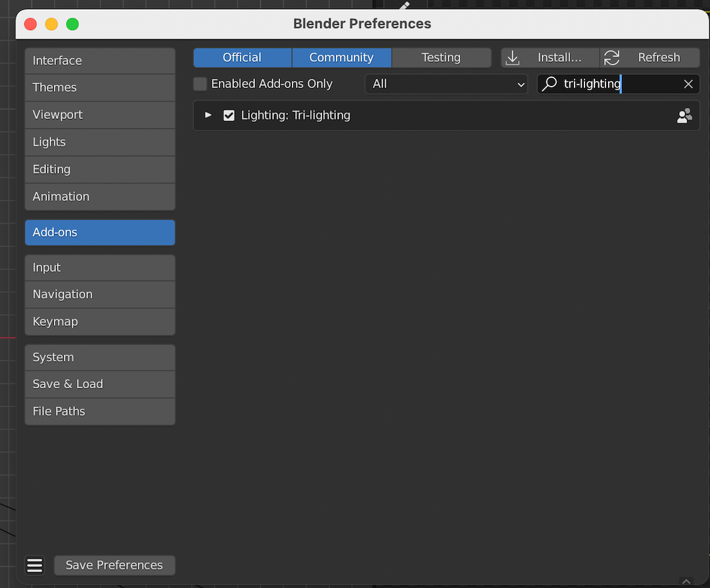Image resolution: width=710 pixels, height=588 pixels.
Task: Open the File Paths section
Action: click(x=100, y=411)
